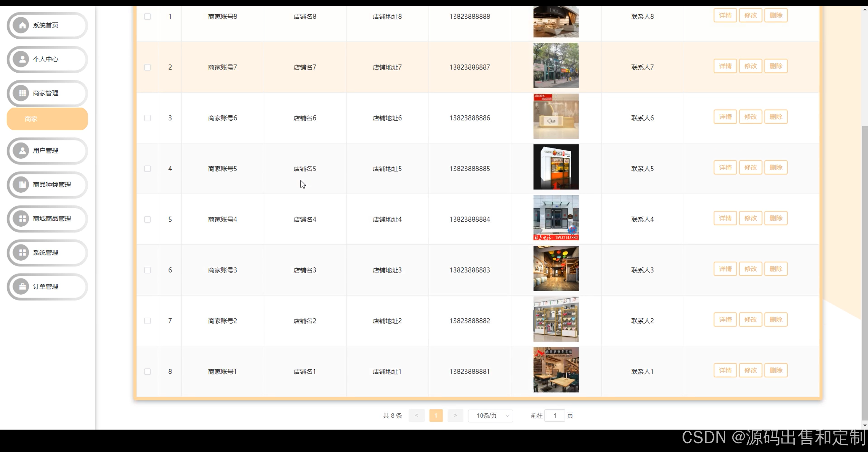Click the icon beside 系统管理
The height and width of the screenshot is (452, 868).
pyautogui.click(x=22, y=252)
